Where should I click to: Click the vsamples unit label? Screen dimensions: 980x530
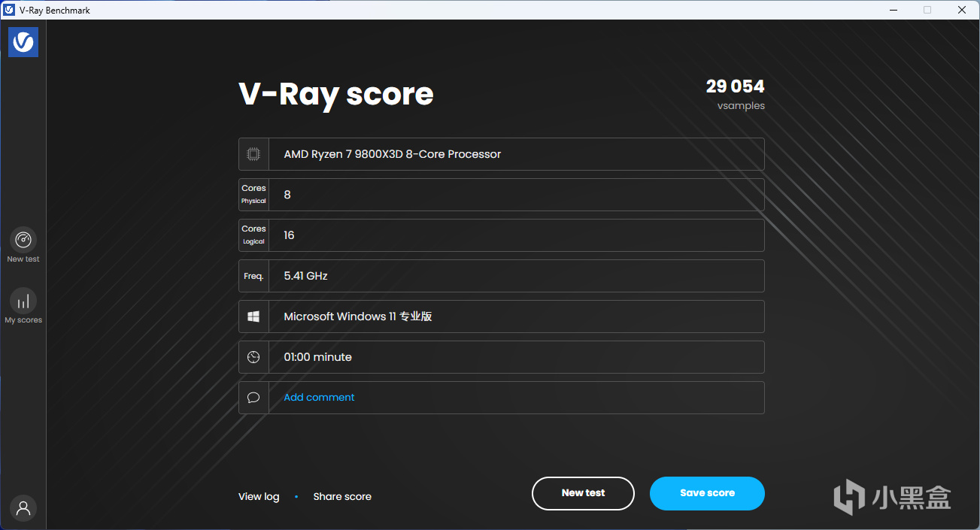coord(741,106)
